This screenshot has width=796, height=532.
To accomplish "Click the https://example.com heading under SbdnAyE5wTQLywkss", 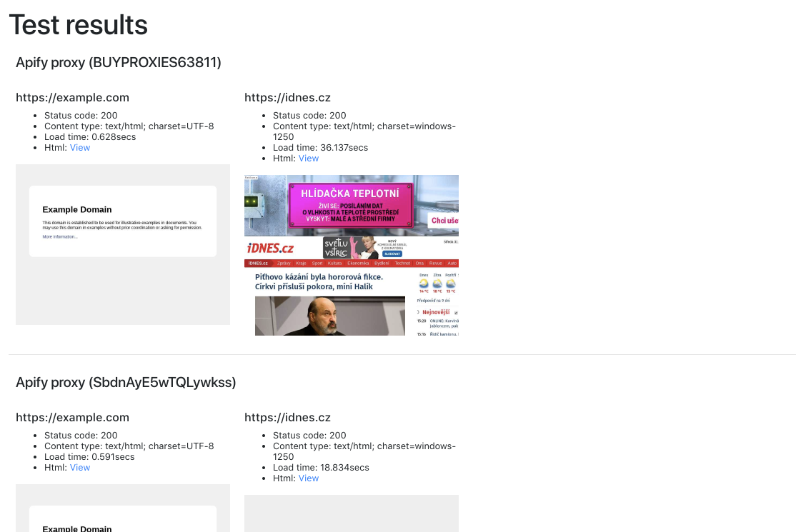I will click(73, 417).
